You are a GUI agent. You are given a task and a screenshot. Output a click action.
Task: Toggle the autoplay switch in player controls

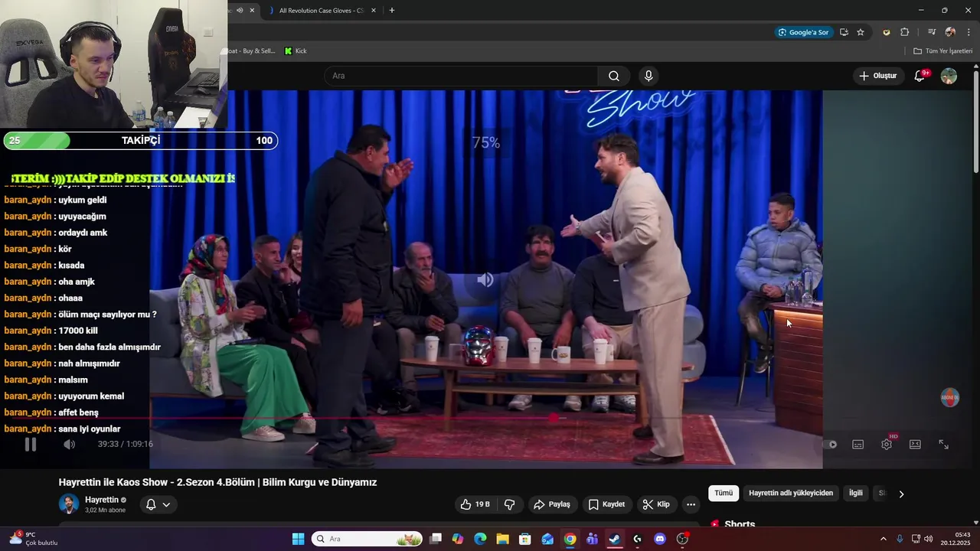(831, 445)
